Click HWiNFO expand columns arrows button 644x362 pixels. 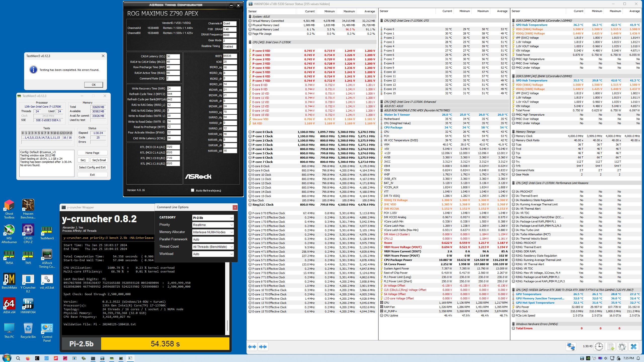(x=252, y=347)
